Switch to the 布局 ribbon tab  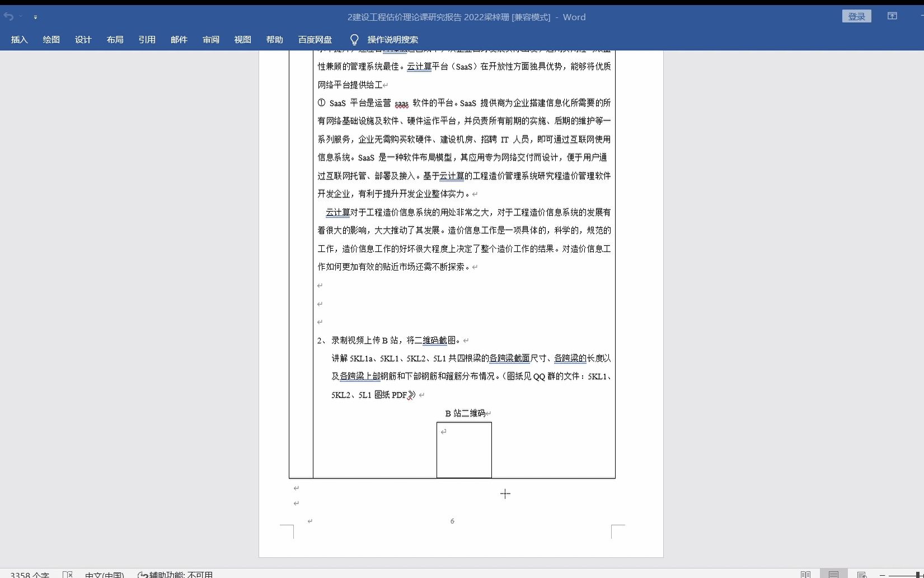pos(115,40)
